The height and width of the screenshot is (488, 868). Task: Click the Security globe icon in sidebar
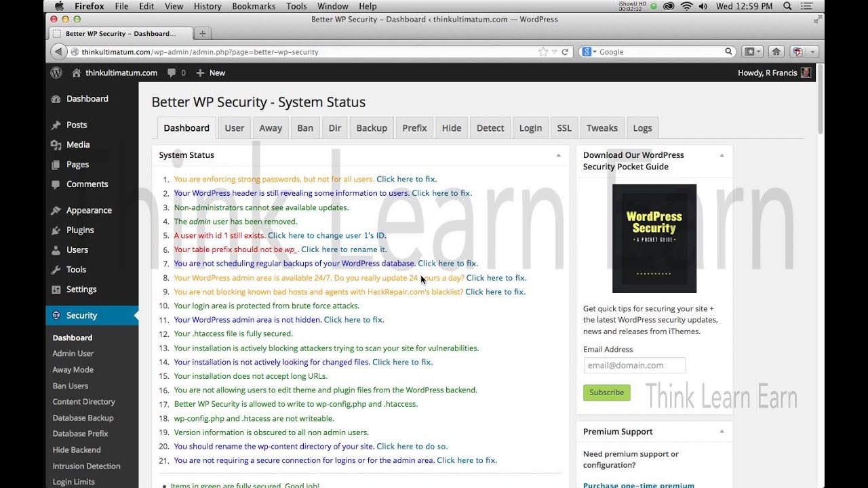(56, 316)
